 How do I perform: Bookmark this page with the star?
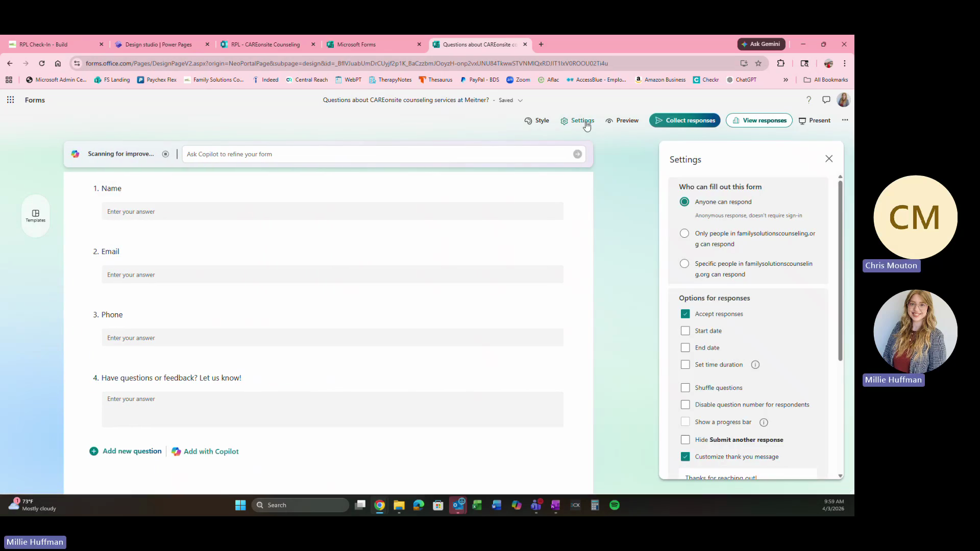point(758,63)
